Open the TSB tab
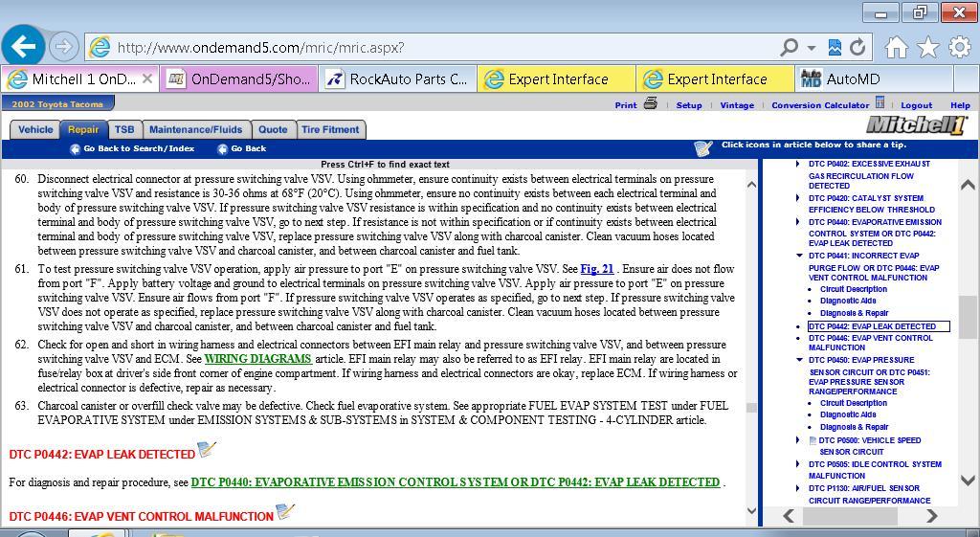Screen dimensions: 980x537 point(124,129)
